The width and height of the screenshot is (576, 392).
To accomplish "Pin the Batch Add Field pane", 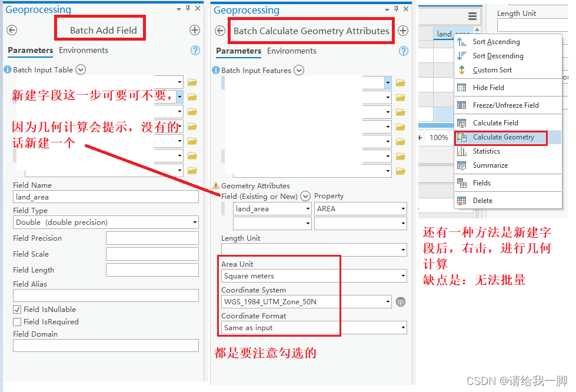I will coord(188,8).
